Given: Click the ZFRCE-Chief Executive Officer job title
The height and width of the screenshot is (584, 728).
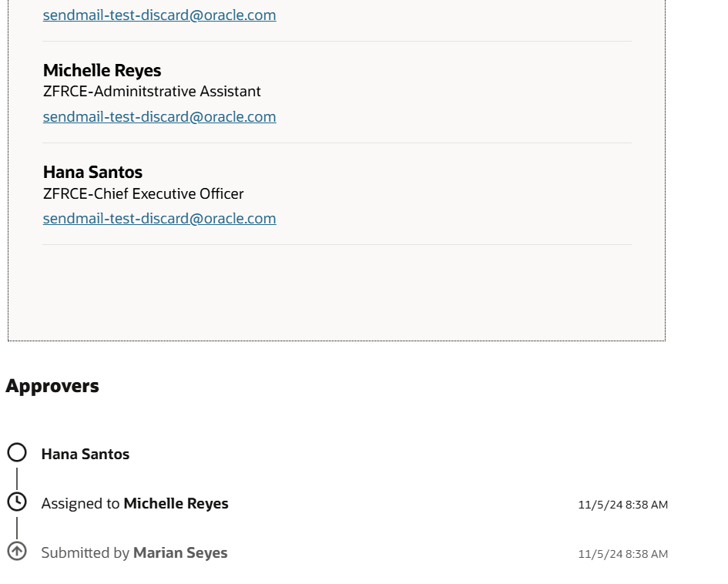Looking at the screenshot, I should pos(143,193).
